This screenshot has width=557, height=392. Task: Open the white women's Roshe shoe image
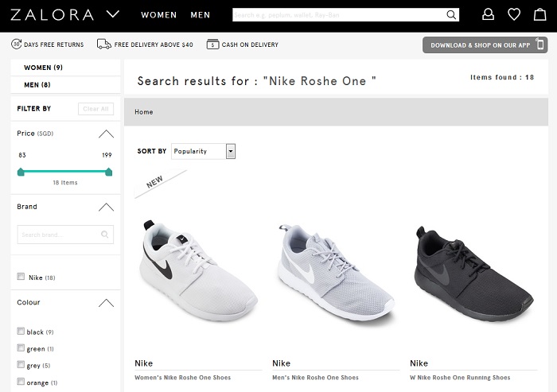[x=199, y=271]
